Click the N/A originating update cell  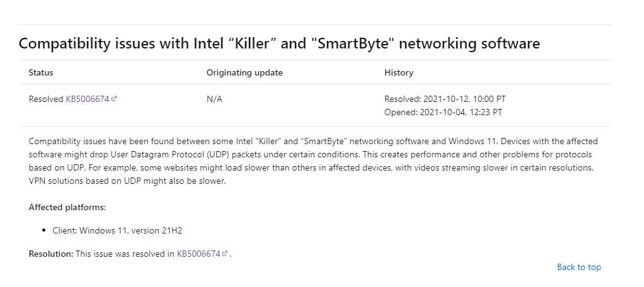tap(214, 99)
